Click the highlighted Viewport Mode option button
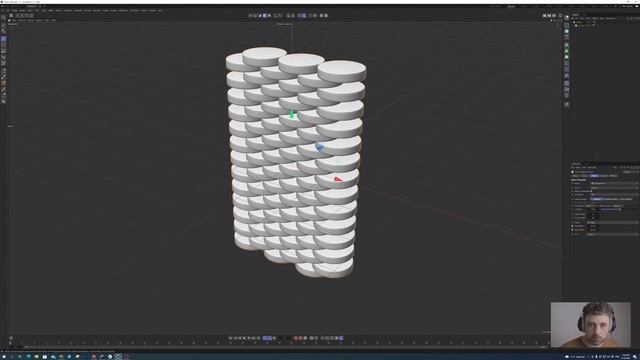The height and width of the screenshot is (360, 640). [597, 199]
